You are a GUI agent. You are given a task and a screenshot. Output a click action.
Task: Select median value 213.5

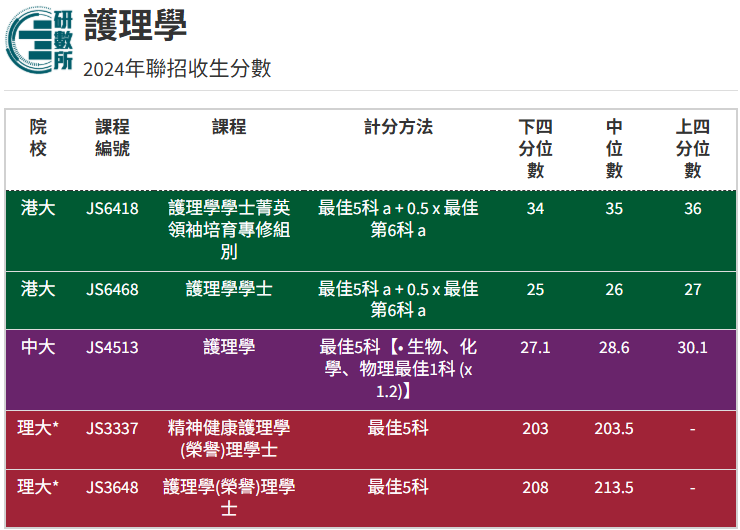[614, 488]
